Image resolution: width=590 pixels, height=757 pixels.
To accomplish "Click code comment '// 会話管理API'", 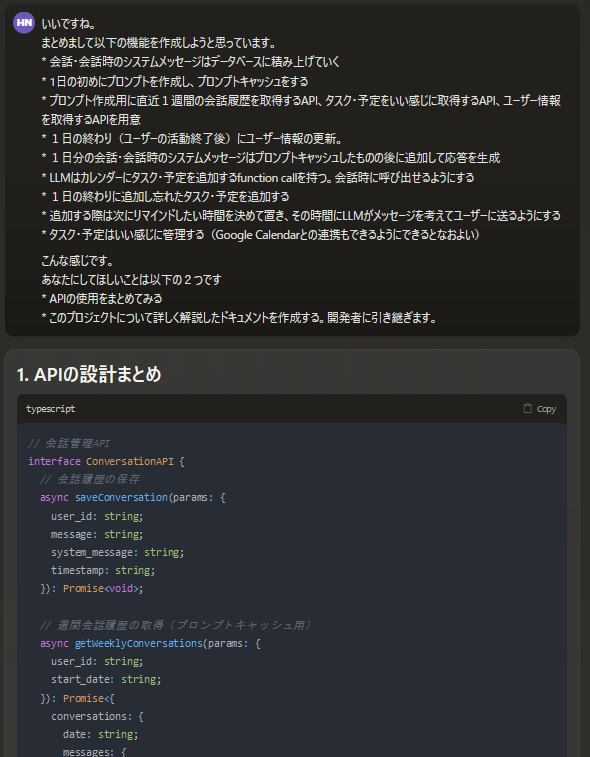I will coord(69,443).
